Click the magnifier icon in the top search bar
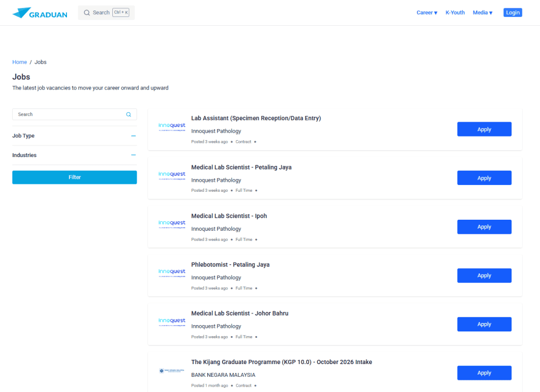 coord(87,13)
